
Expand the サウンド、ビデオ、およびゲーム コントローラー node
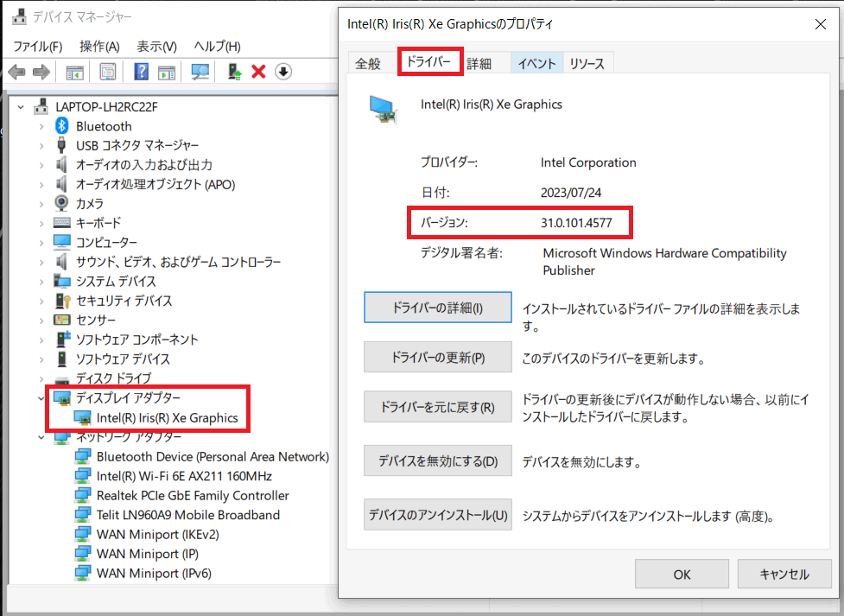(41, 263)
